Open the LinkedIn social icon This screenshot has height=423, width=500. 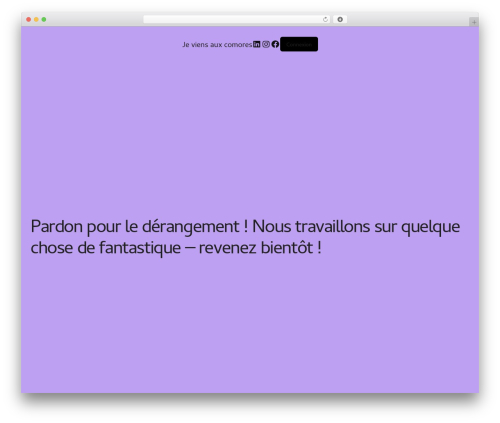coord(256,44)
